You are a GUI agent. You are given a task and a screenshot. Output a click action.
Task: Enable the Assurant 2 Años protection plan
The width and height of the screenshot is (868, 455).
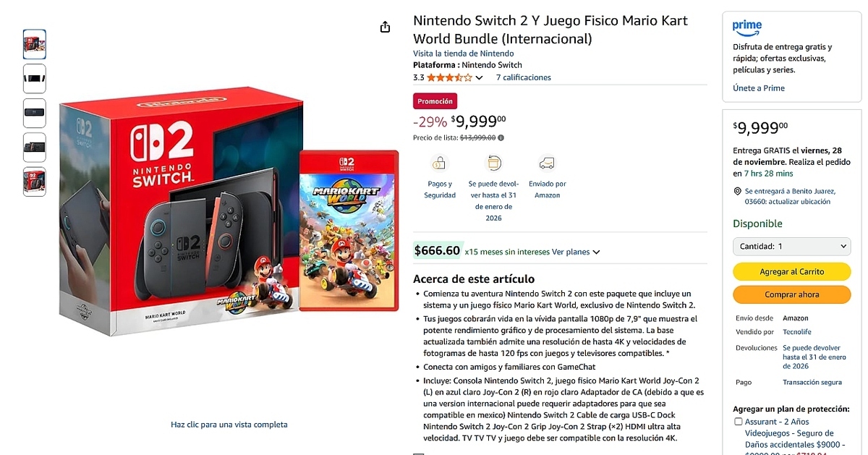point(739,421)
